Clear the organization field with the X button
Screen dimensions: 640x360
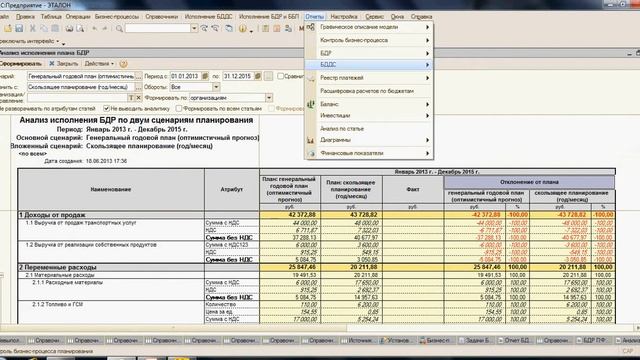139,98
